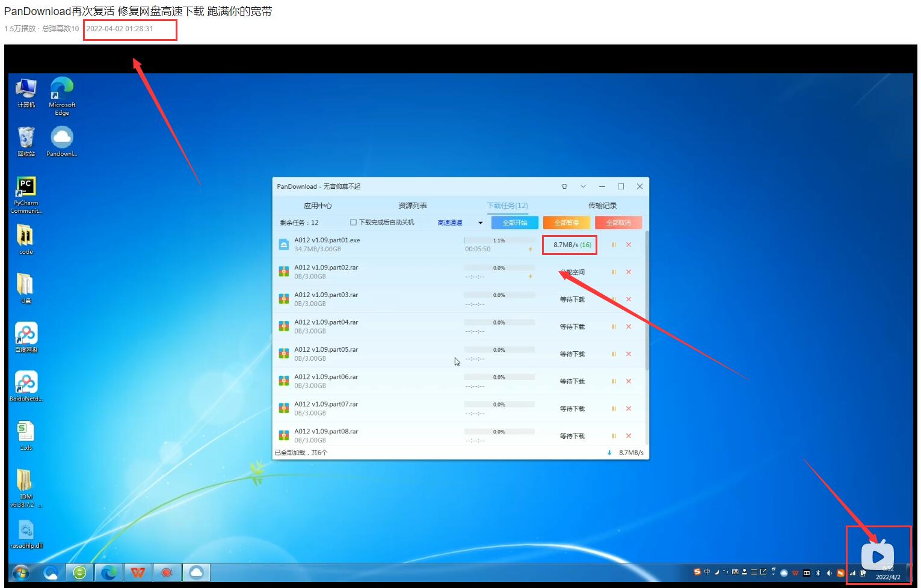The image size is (921, 588).
Task: Open WPS Office from the taskbar
Action: point(138,572)
